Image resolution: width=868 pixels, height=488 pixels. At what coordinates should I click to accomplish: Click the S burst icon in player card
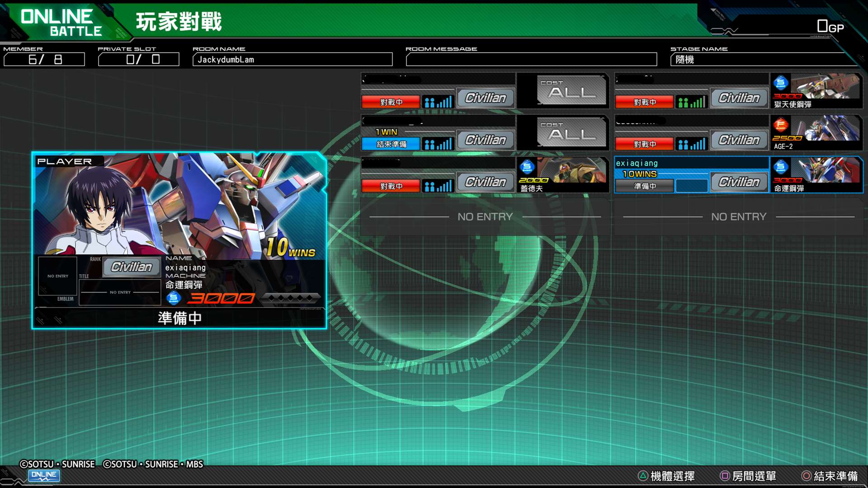point(174,298)
